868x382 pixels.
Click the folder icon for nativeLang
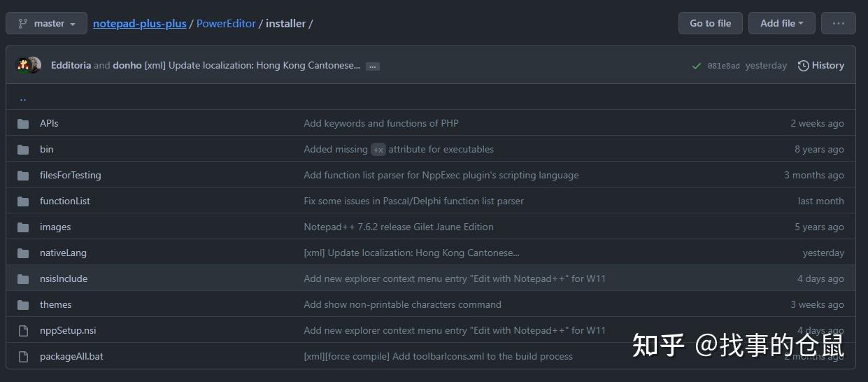click(x=23, y=253)
